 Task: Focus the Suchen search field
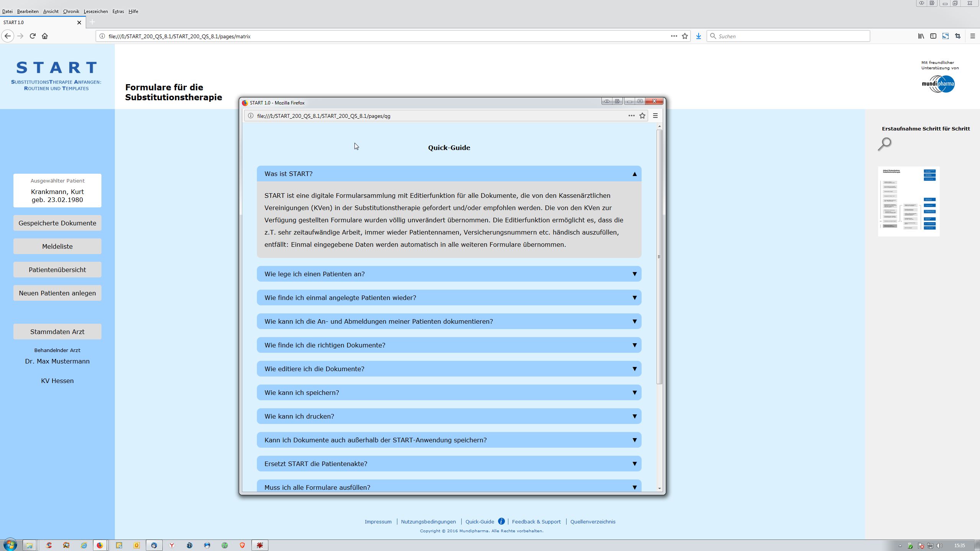click(x=789, y=36)
